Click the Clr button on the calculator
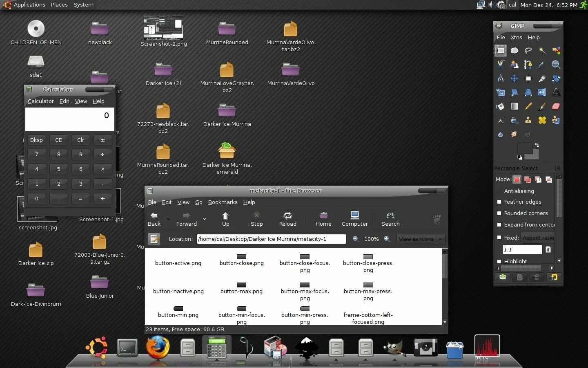 pos(80,140)
